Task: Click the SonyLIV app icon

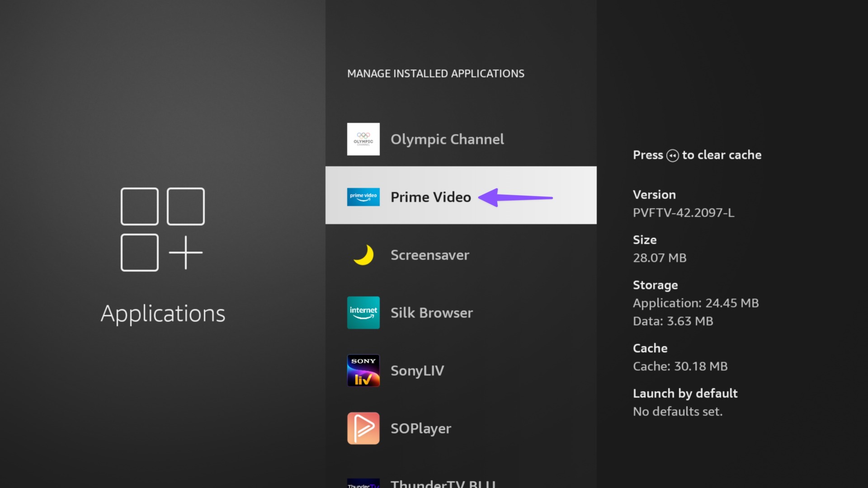Action: [363, 371]
